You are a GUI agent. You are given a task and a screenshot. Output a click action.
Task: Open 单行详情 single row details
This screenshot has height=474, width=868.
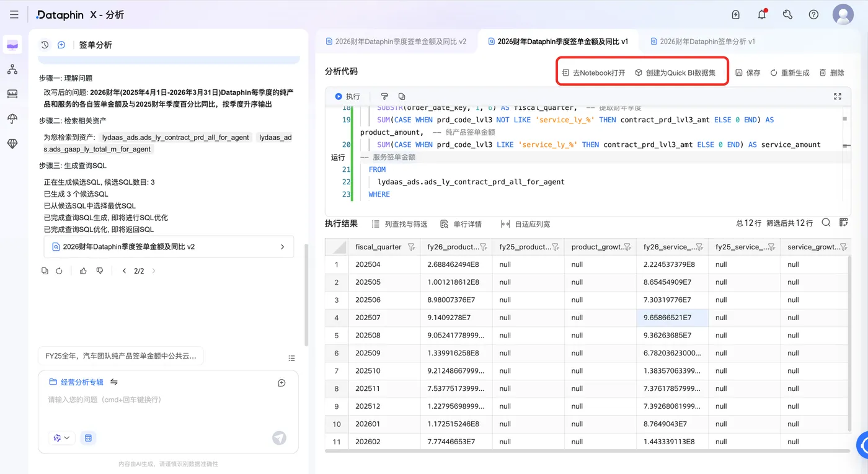(x=461, y=224)
